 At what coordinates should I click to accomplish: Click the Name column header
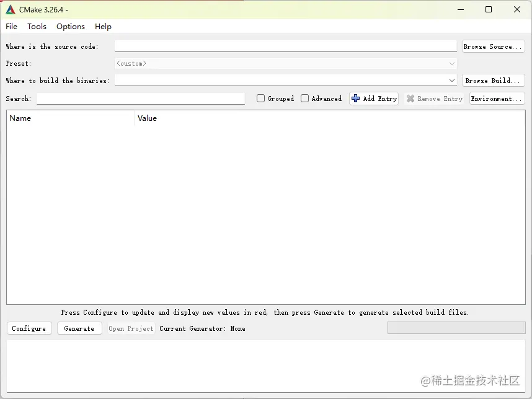[x=71, y=118]
